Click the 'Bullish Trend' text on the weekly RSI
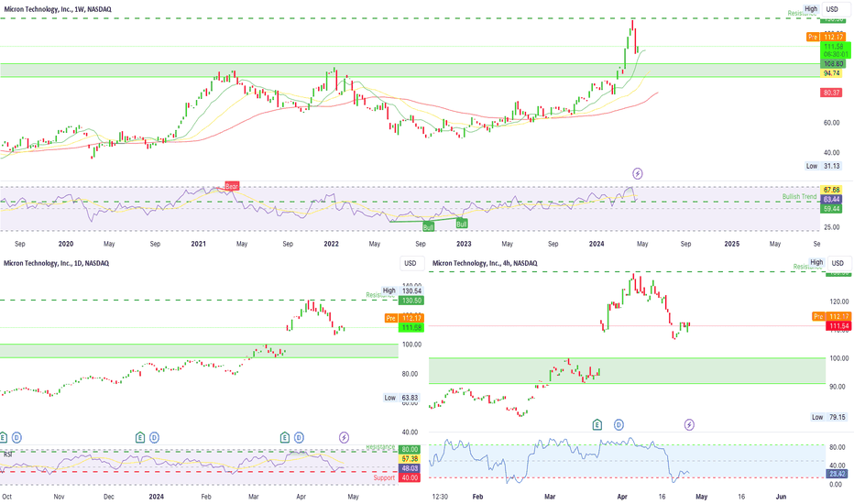Image resolution: width=854 pixels, height=504 pixels. click(x=800, y=197)
